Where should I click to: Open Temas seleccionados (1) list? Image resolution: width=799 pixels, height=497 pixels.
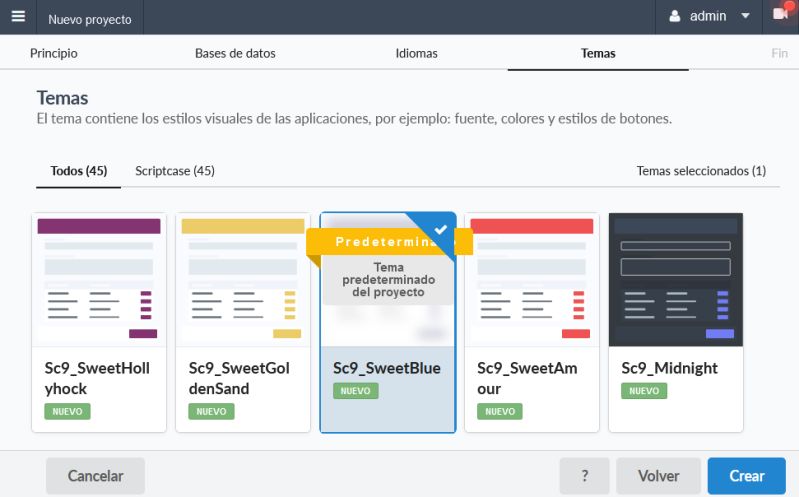(701, 171)
